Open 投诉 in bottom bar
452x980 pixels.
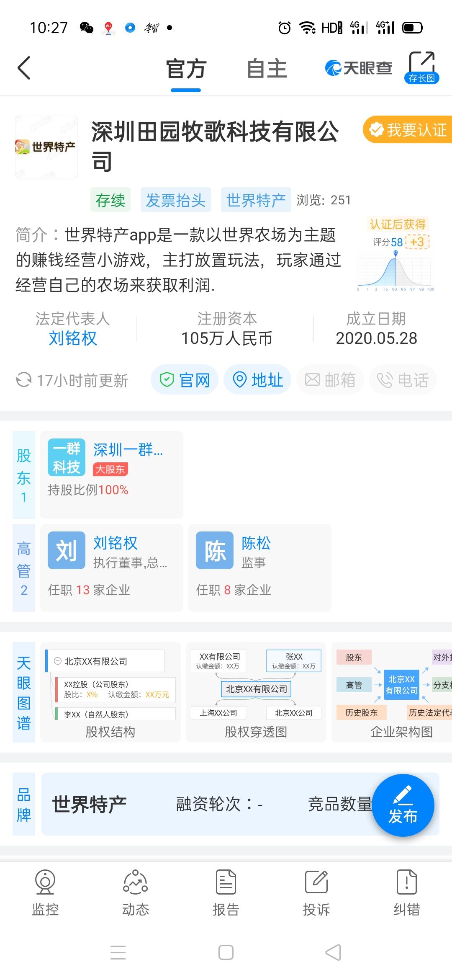[316, 893]
